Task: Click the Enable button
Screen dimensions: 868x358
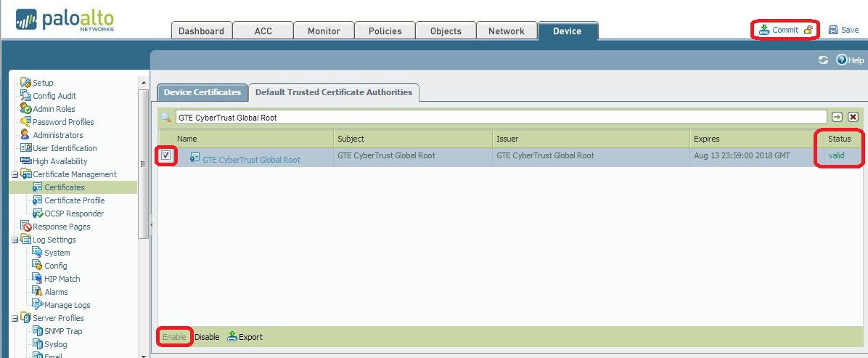Action: (x=174, y=337)
